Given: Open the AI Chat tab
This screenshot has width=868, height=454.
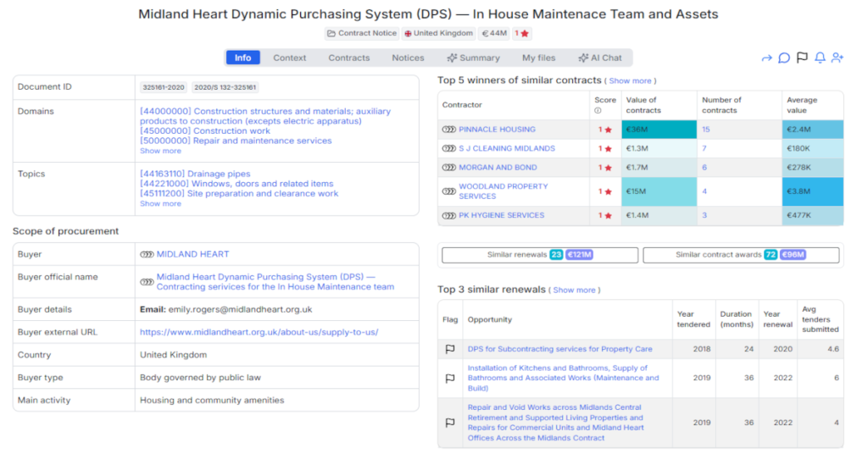Looking at the screenshot, I should click(x=600, y=58).
